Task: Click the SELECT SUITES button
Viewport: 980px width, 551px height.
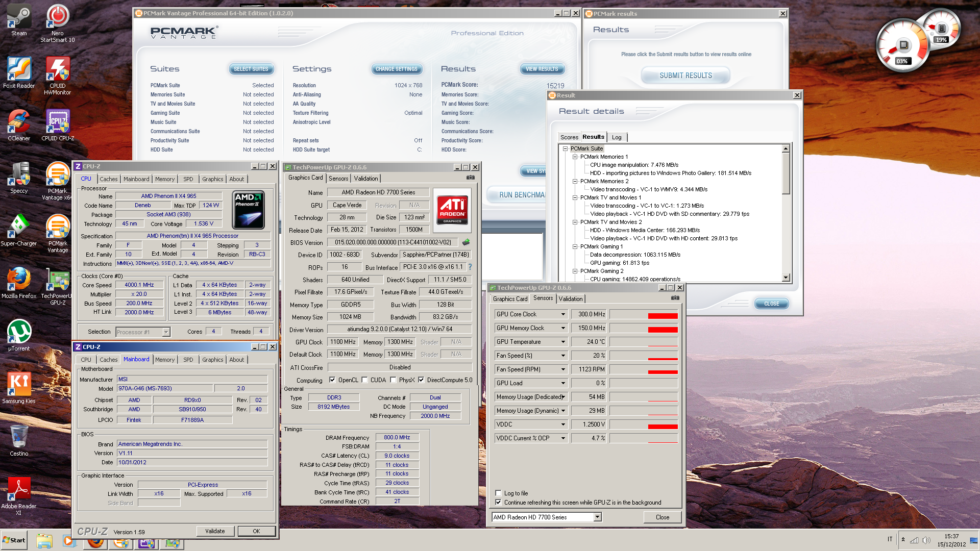Action: pyautogui.click(x=251, y=69)
